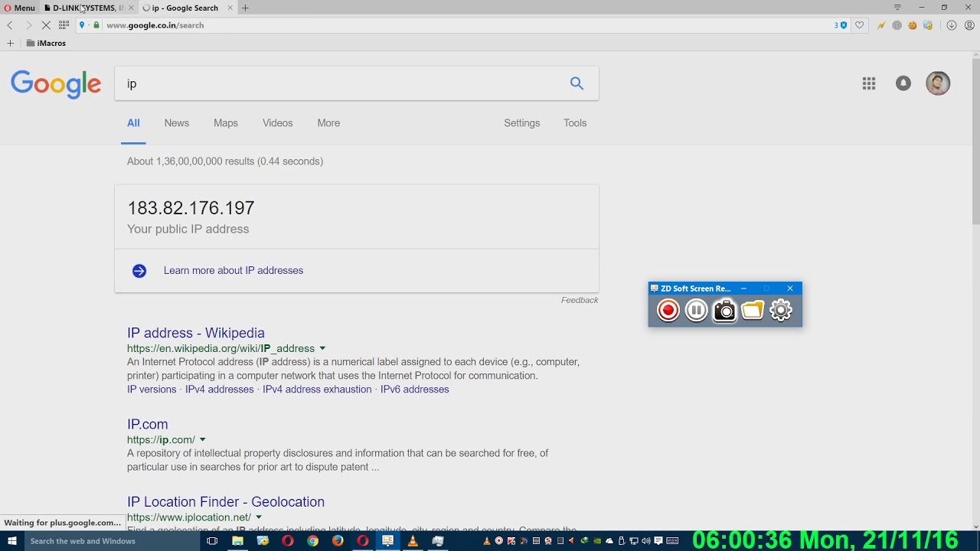Open a new browser tab with plus
Screen dimensions: 980x551
[245, 8]
